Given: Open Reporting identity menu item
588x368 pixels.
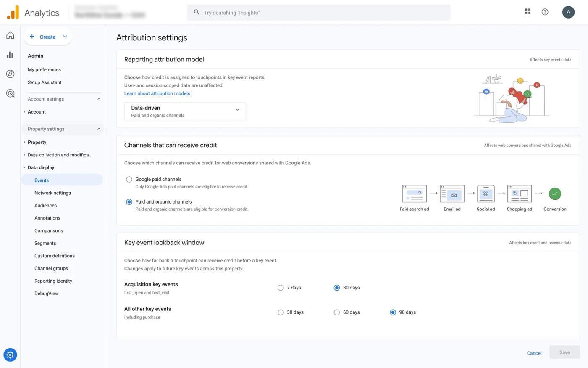Looking at the screenshot, I should (x=53, y=281).
